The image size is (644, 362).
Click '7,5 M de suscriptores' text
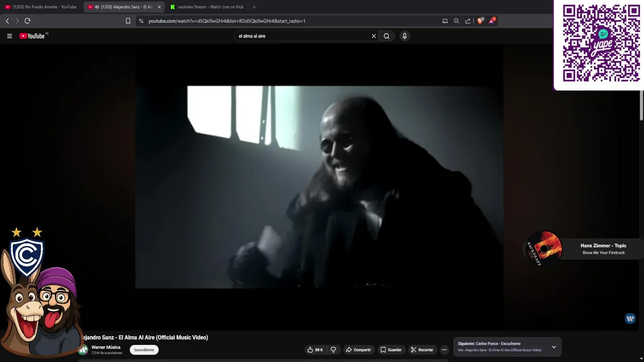click(x=107, y=353)
